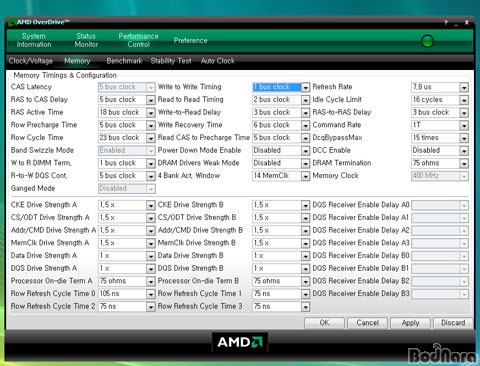Viewport: 480px width, 366px height.
Task: Expand the DRAM Termination dropdown
Action: 464,163
